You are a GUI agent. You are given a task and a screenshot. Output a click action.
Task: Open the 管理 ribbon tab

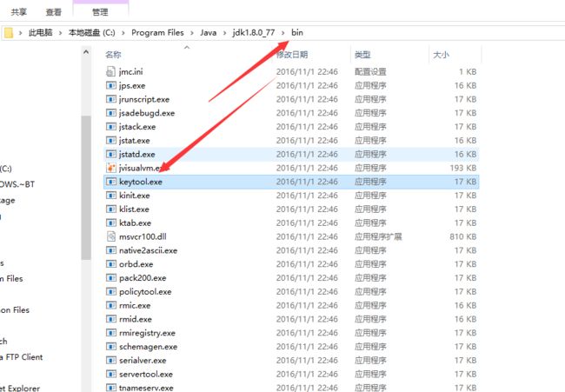click(x=100, y=12)
